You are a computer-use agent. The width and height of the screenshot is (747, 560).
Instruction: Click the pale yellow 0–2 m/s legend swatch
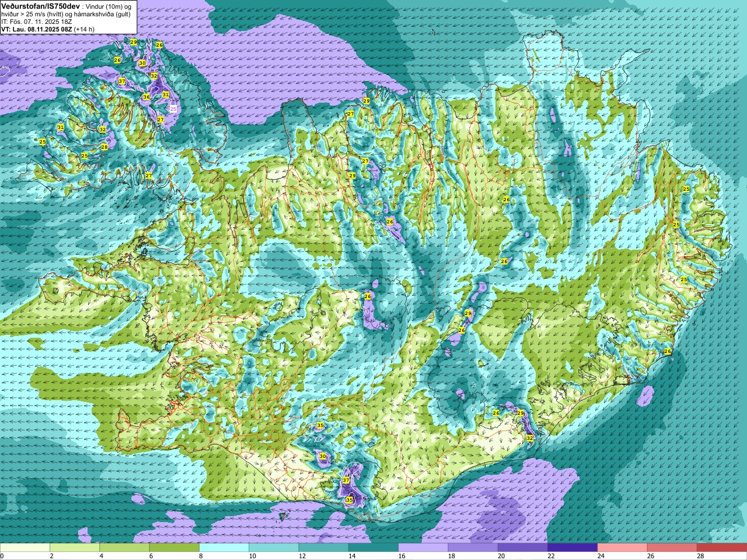25,548
